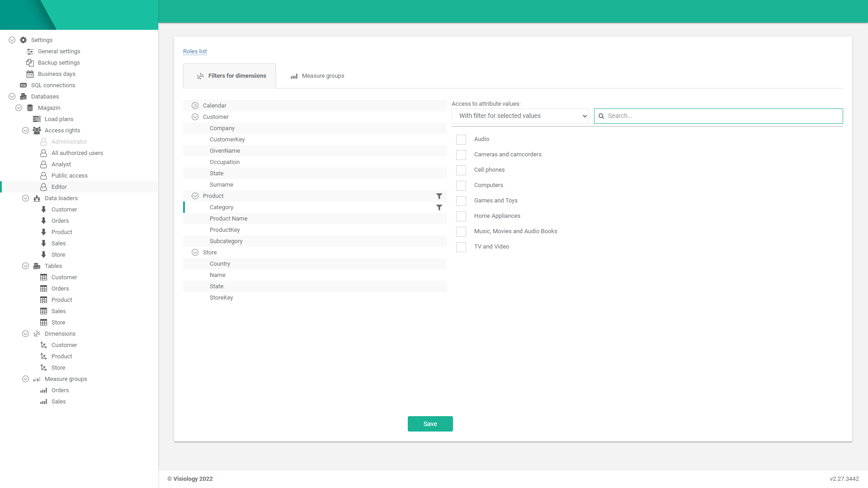Click the SQL connections icon in sidebar
The height and width of the screenshot is (488, 868).
click(x=24, y=85)
